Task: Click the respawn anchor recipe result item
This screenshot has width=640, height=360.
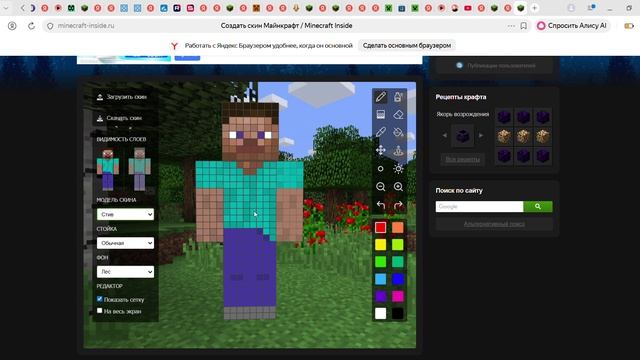Action: click(462, 136)
